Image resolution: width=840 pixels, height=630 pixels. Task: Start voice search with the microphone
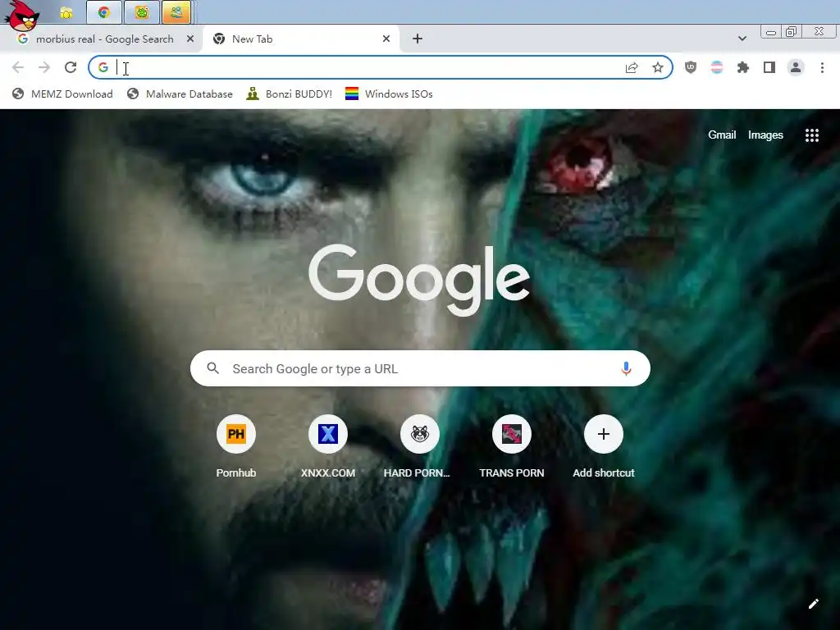pyautogui.click(x=626, y=368)
